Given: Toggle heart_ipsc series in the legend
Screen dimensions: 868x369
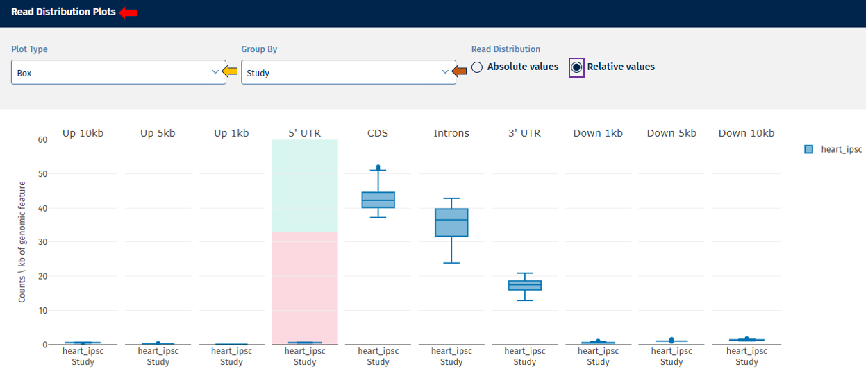Looking at the screenshot, I should 840,149.
